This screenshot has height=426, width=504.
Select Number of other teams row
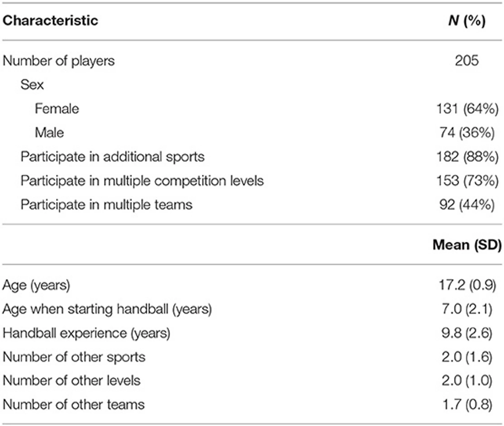pos(252,405)
